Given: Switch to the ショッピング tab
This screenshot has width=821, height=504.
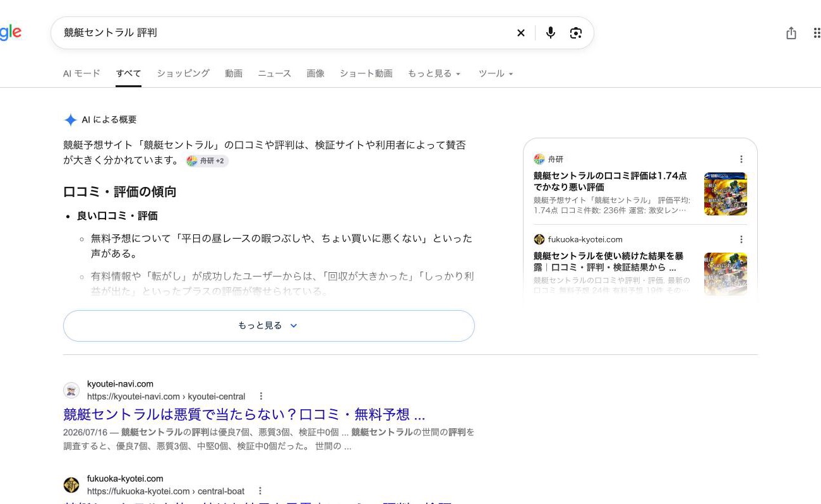Looking at the screenshot, I should coord(183,73).
